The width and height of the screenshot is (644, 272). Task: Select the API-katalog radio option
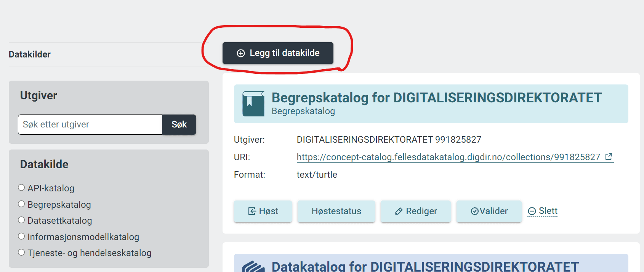21,188
